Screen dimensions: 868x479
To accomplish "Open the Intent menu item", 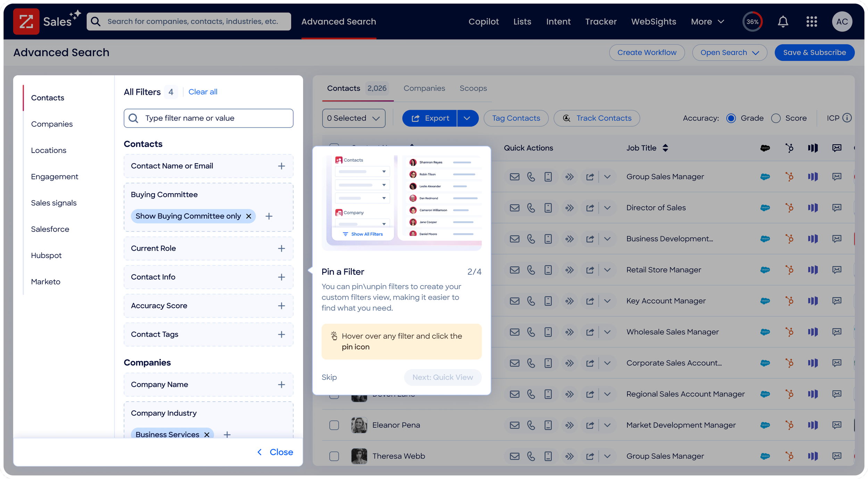I will pos(558,22).
